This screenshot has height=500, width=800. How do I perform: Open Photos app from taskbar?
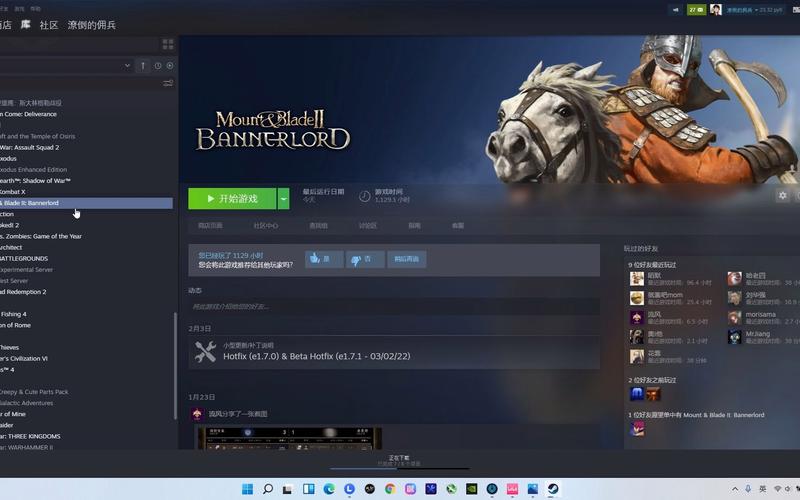click(533, 489)
